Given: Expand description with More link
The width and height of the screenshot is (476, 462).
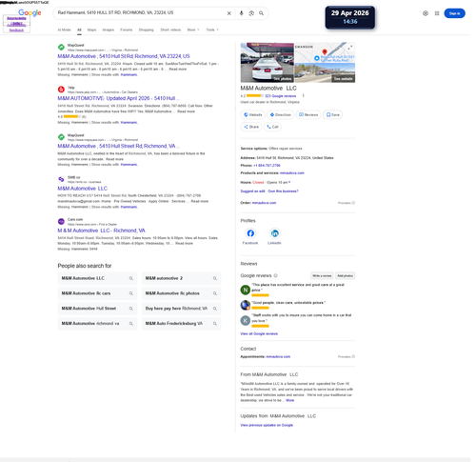Looking at the screenshot, I should [290, 400].
